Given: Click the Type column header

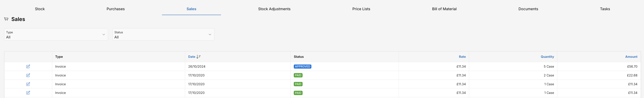Looking at the screenshot, I should click(59, 57).
